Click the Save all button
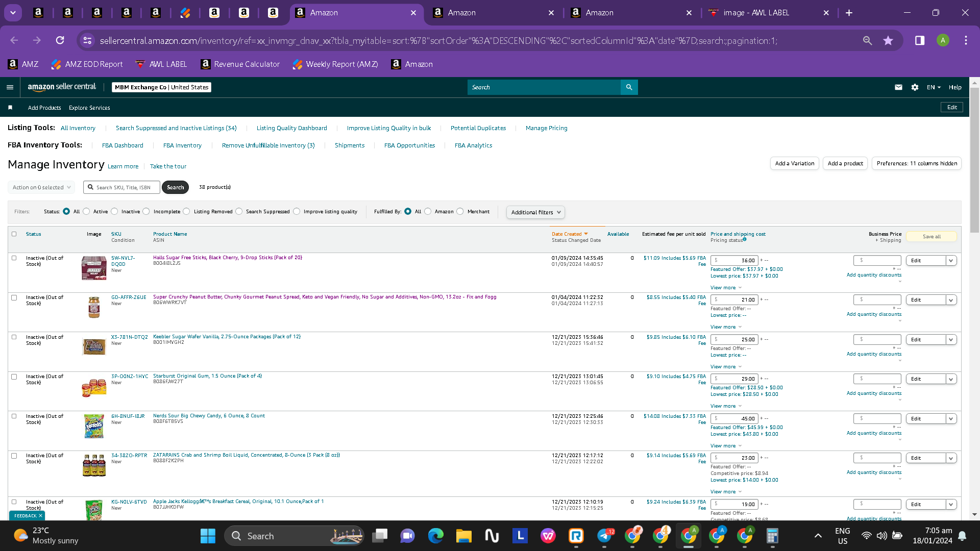The image size is (980, 551). pos(932,237)
